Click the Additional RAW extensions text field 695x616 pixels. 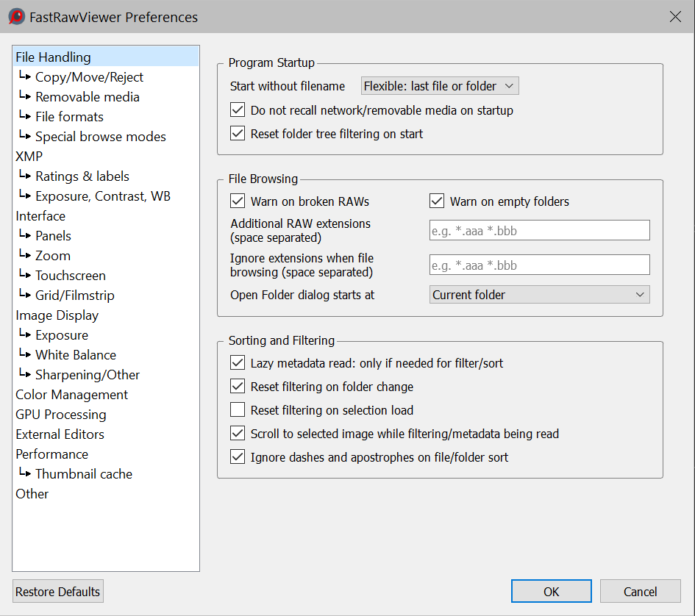click(539, 231)
